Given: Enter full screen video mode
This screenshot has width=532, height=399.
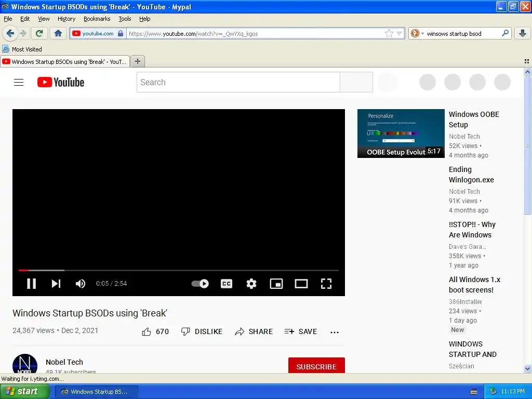Looking at the screenshot, I should click(x=326, y=284).
